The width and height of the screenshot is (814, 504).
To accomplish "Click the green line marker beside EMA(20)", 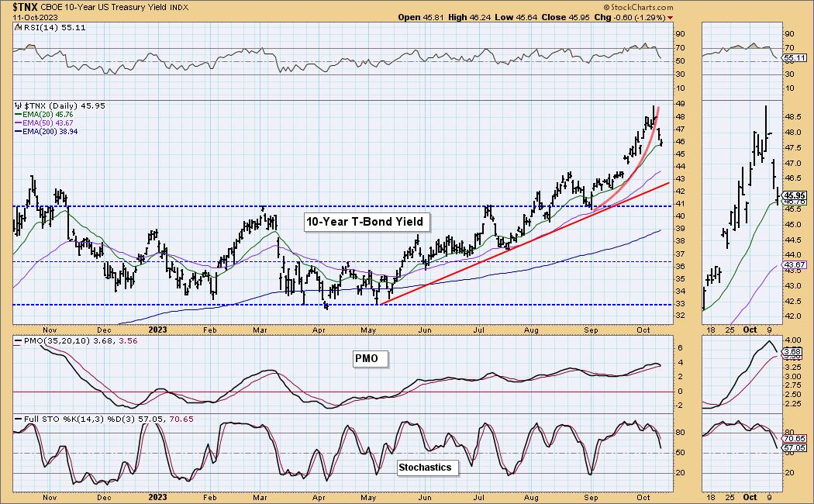I will point(18,115).
